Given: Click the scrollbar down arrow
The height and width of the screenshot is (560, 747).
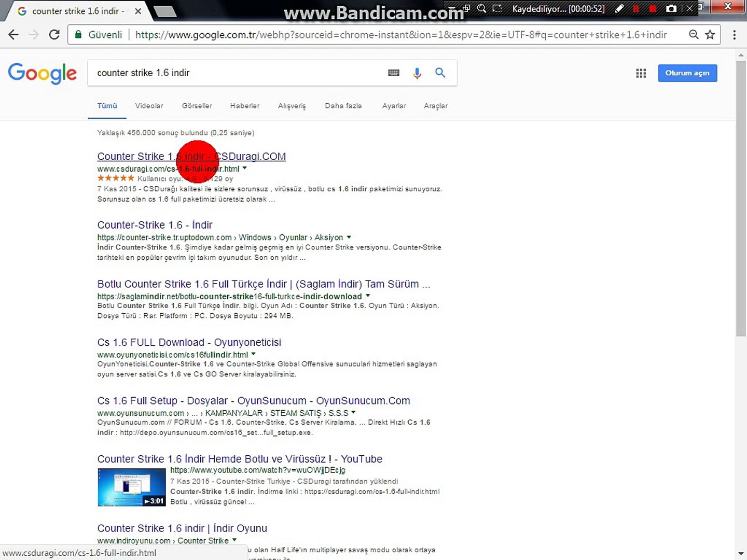Looking at the screenshot, I should click(x=741, y=554).
